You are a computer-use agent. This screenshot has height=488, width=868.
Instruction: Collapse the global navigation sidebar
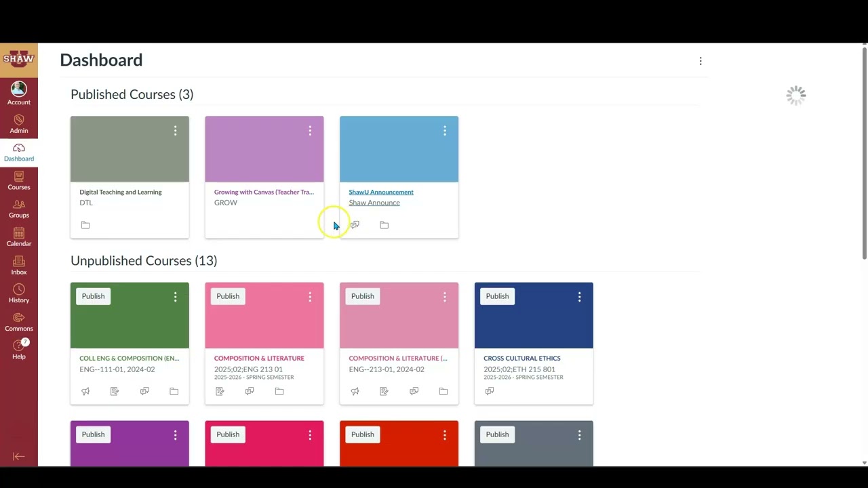tap(19, 457)
